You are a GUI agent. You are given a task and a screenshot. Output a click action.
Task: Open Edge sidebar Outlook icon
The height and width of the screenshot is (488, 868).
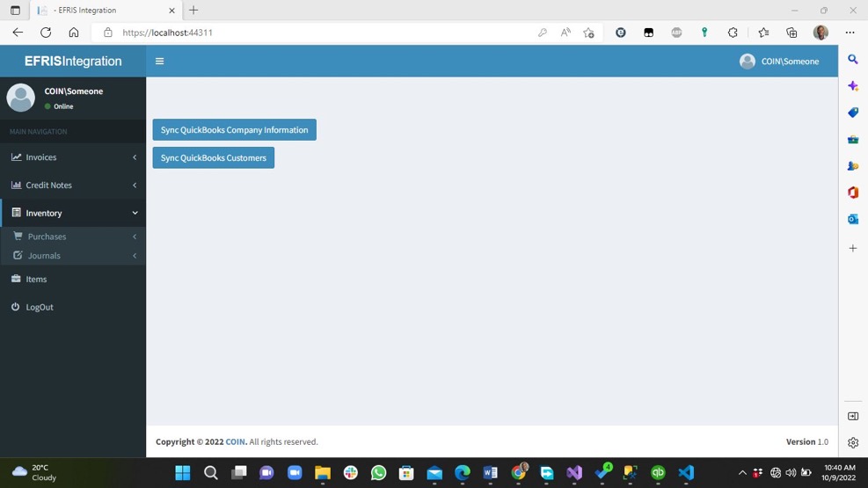click(853, 219)
